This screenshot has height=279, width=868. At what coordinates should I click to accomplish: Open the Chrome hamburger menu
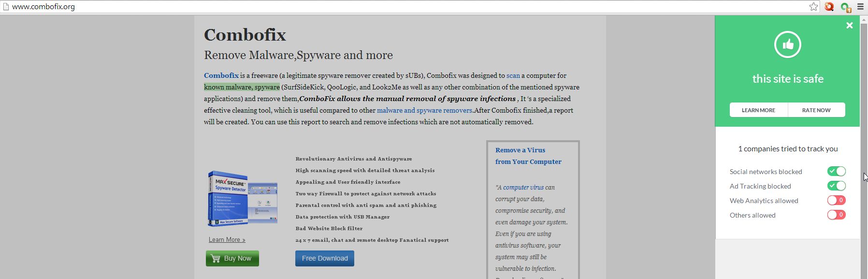pyautogui.click(x=861, y=7)
